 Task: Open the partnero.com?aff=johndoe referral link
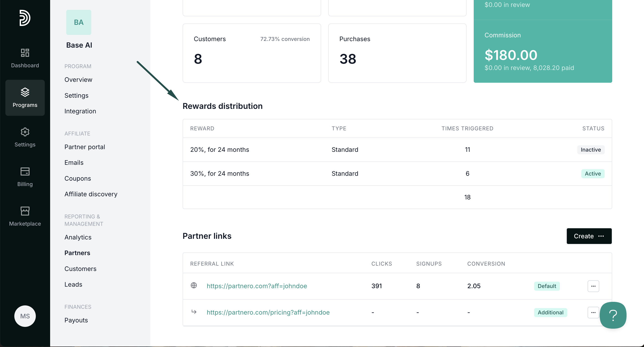coord(256,286)
